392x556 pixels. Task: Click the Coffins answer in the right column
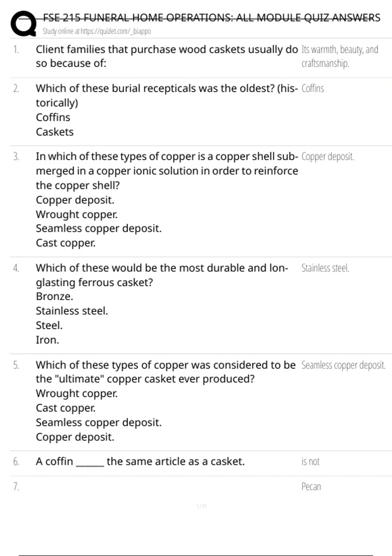coord(313,89)
